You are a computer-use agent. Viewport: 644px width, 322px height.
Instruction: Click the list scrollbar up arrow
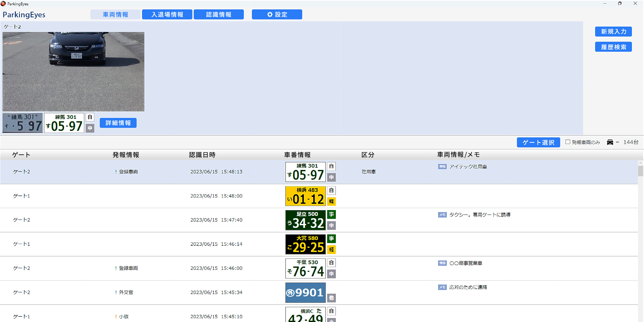coord(640,163)
